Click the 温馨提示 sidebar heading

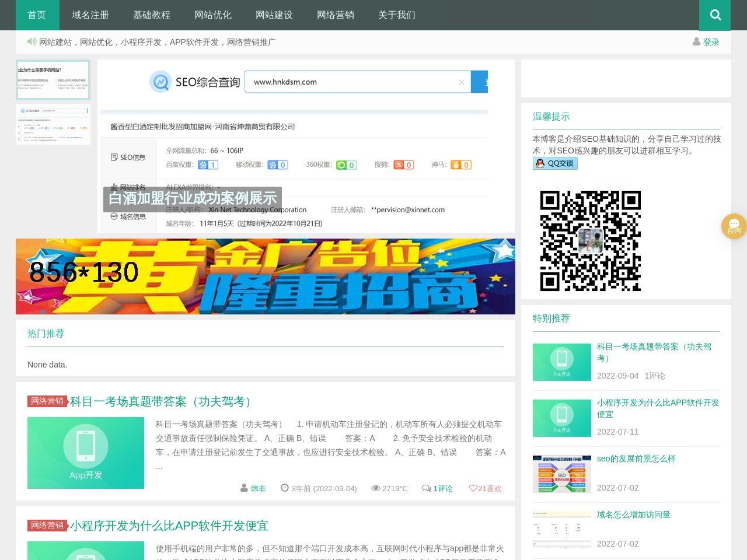551,117
